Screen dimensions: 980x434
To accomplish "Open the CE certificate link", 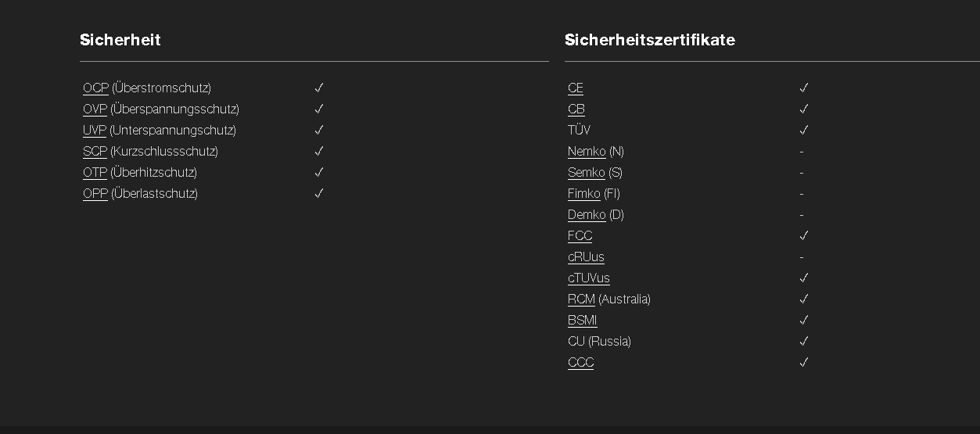I will point(576,88).
